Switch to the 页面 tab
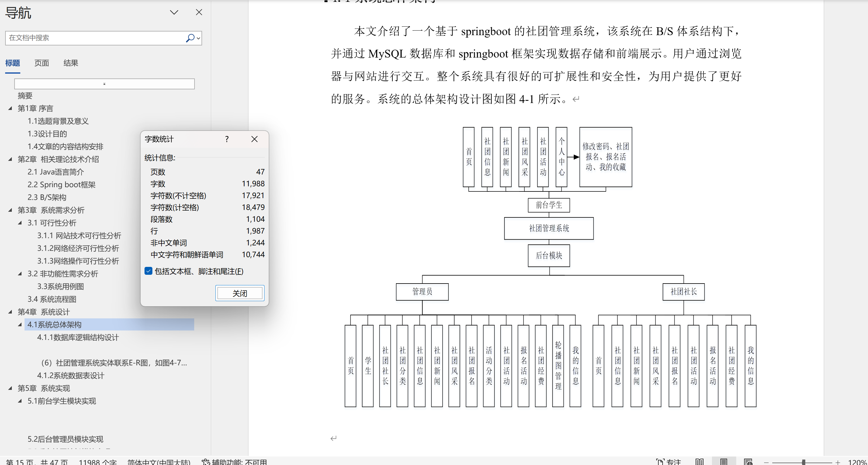Image resolution: width=868 pixels, height=465 pixels. click(42, 63)
